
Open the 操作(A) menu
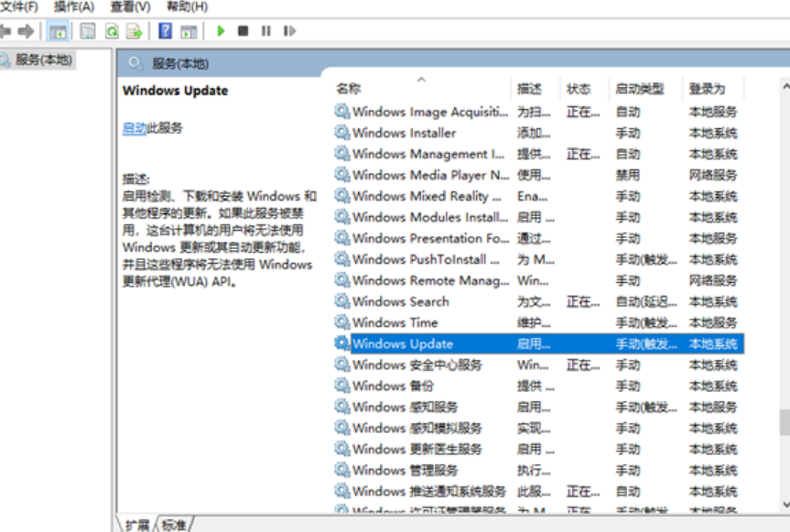tap(73, 7)
